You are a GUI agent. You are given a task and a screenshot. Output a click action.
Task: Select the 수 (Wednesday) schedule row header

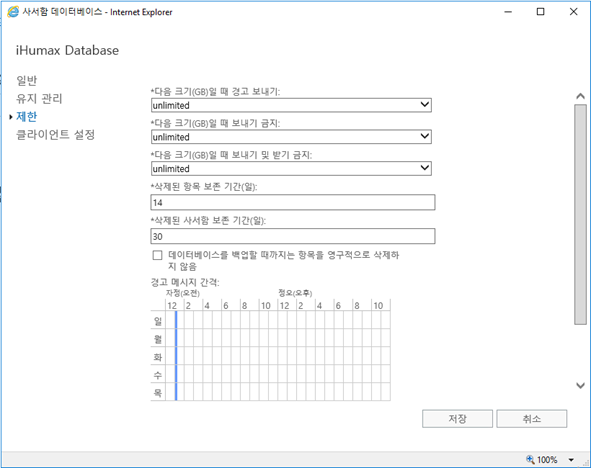pyautogui.click(x=158, y=375)
